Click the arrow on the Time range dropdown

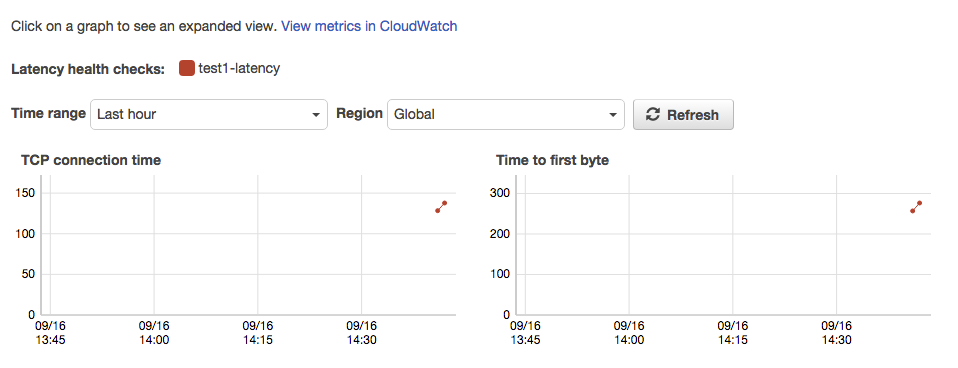[x=316, y=115]
